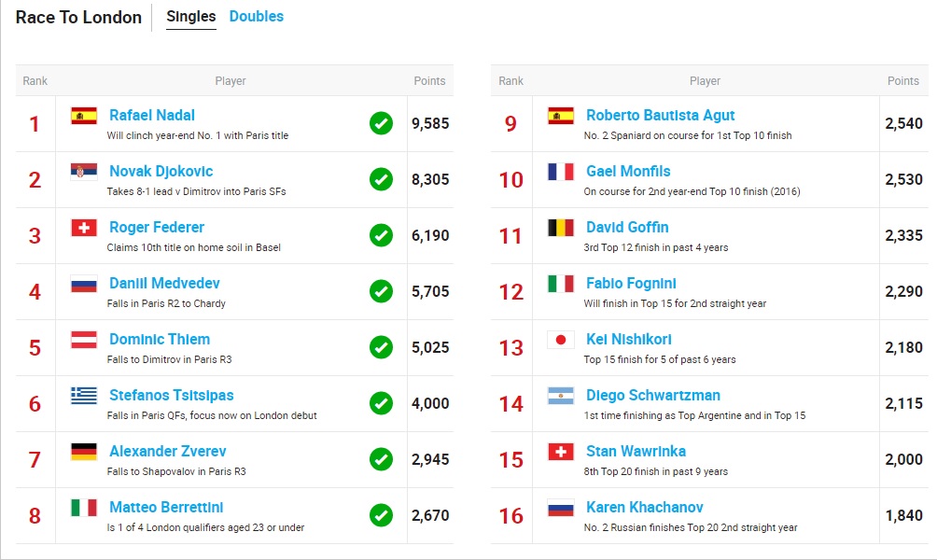Click the Points column header in left table
This screenshot has width=937, height=560.
click(429, 80)
